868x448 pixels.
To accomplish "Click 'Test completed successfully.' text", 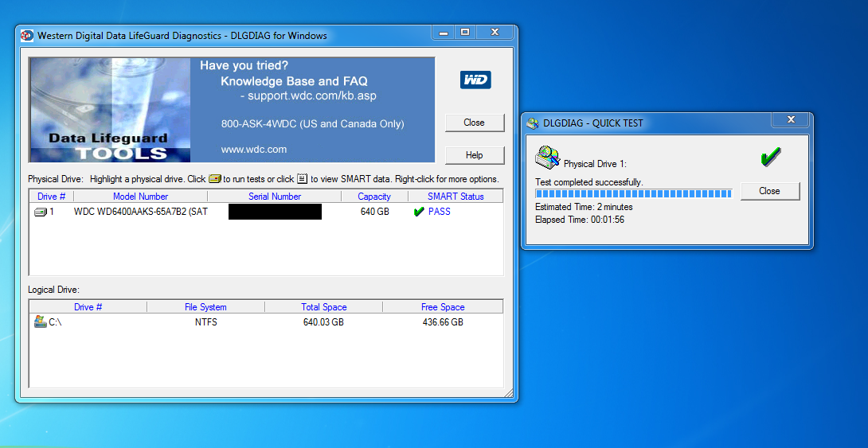I will [x=589, y=182].
